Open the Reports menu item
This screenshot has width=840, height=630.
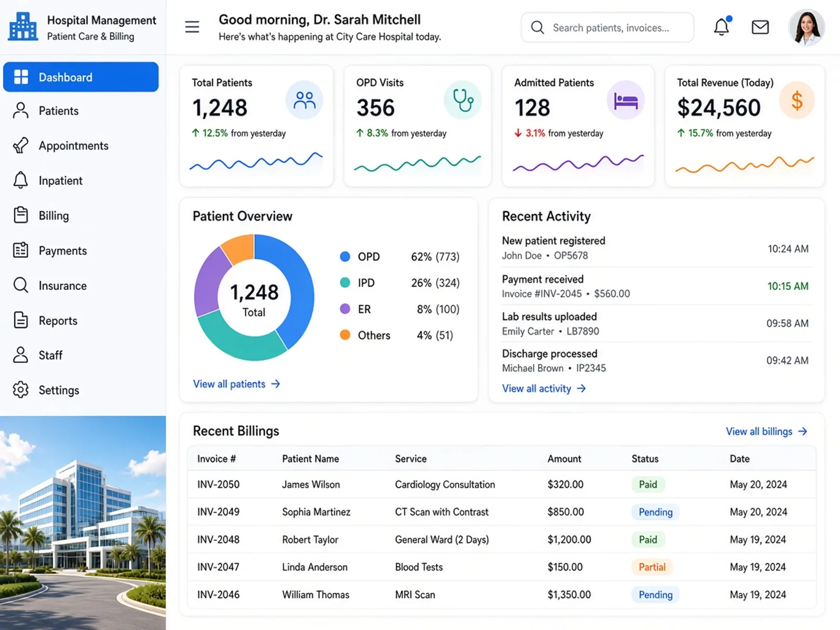(81, 320)
